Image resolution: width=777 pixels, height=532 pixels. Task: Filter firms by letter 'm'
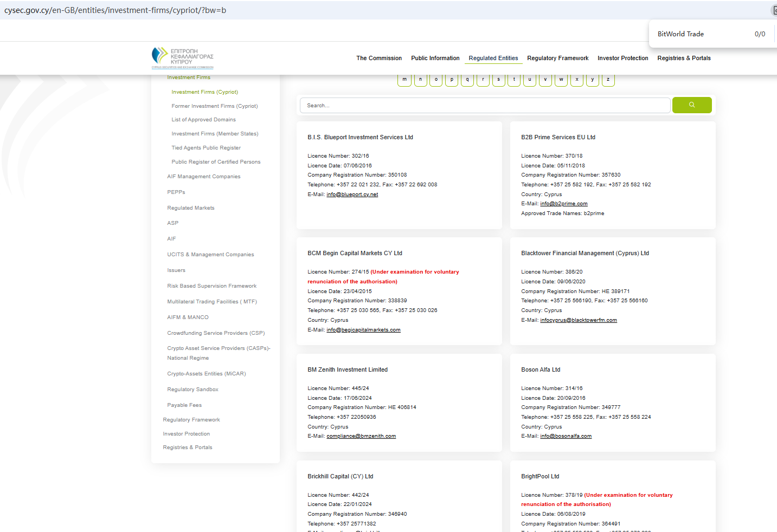click(x=404, y=80)
